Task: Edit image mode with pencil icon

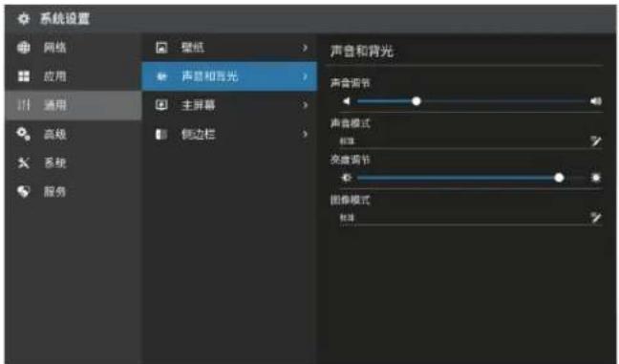Action: pyautogui.click(x=596, y=217)
